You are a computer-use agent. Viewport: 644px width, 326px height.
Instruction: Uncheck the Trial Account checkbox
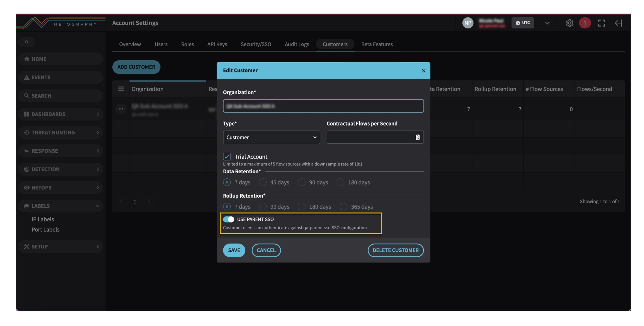pyautogui.click(x=227, y=157)
